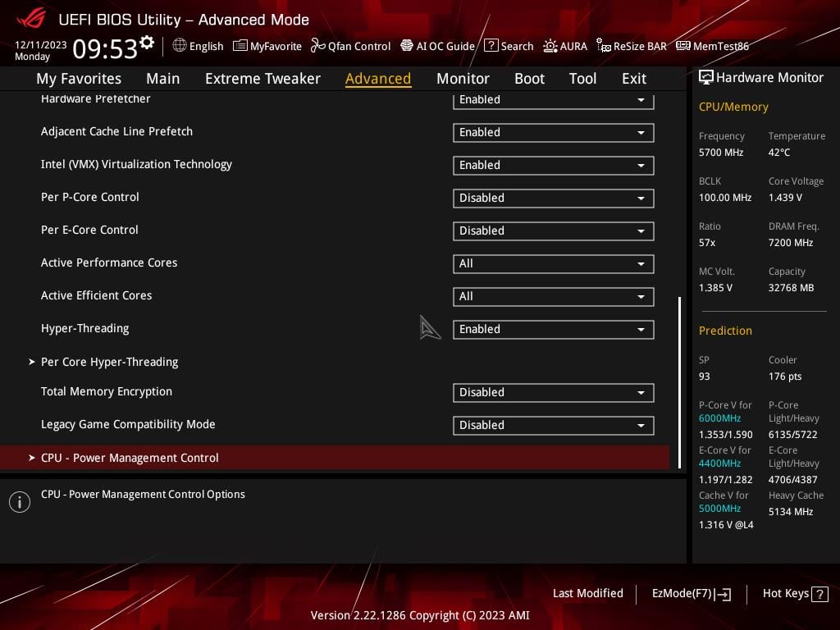Switch to Boot tab
840x630 pixels.
[x=529, y=79]
